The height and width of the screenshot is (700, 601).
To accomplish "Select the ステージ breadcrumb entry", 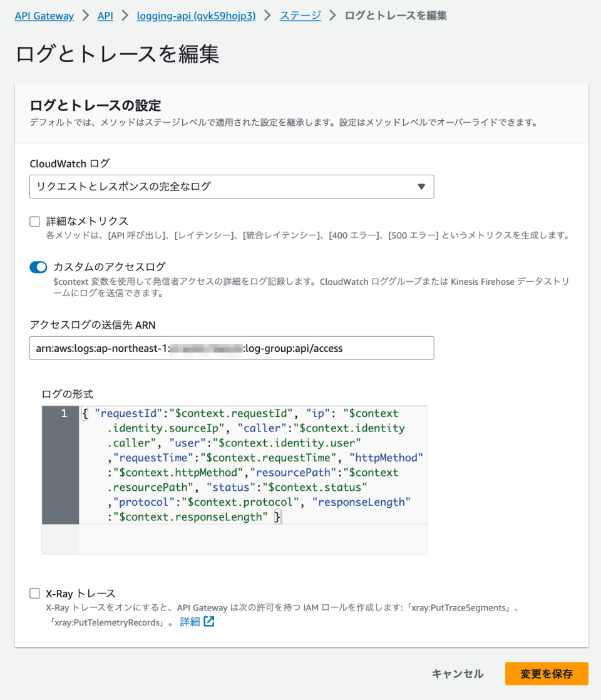I will [x=299, y=16].
